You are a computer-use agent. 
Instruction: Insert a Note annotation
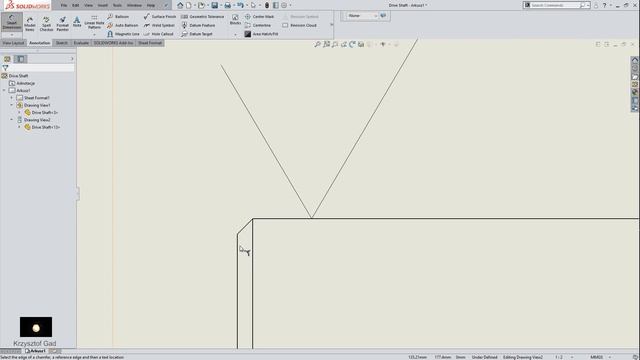77,22
